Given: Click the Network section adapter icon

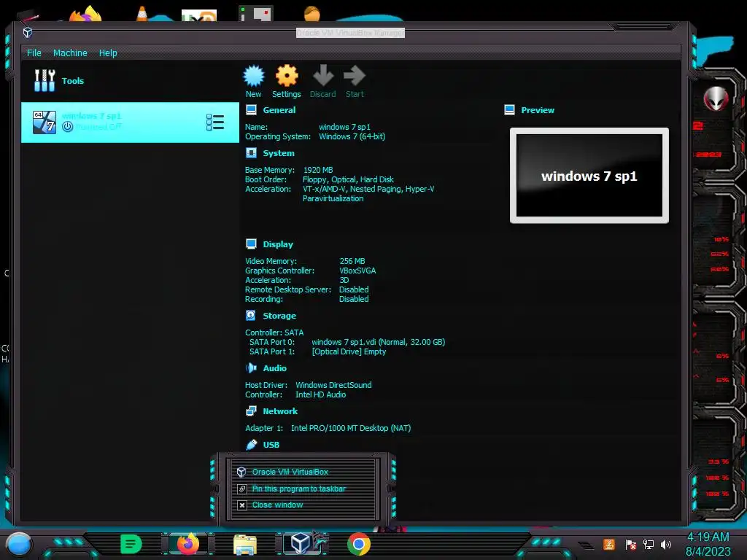Looking at the screenshot, I should pos(251,411).
